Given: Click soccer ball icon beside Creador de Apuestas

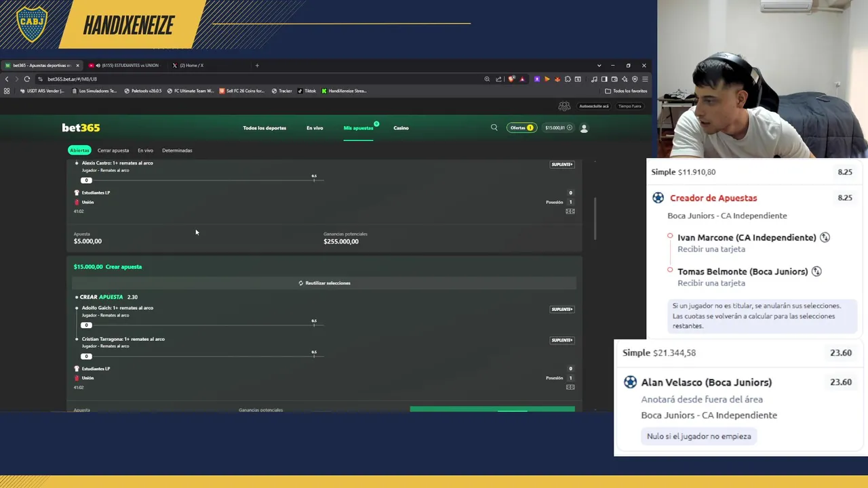Looking at the screenshot, I should (658, 198).
